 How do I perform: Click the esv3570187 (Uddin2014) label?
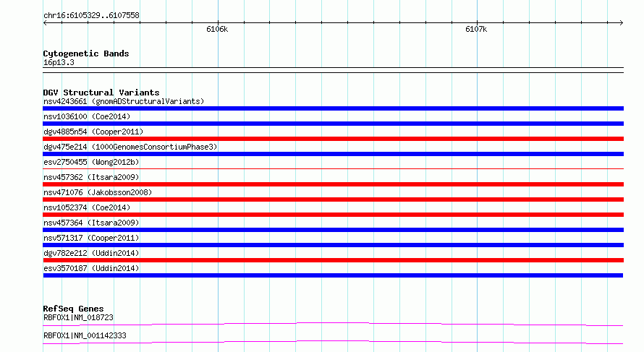pos(91,268)
